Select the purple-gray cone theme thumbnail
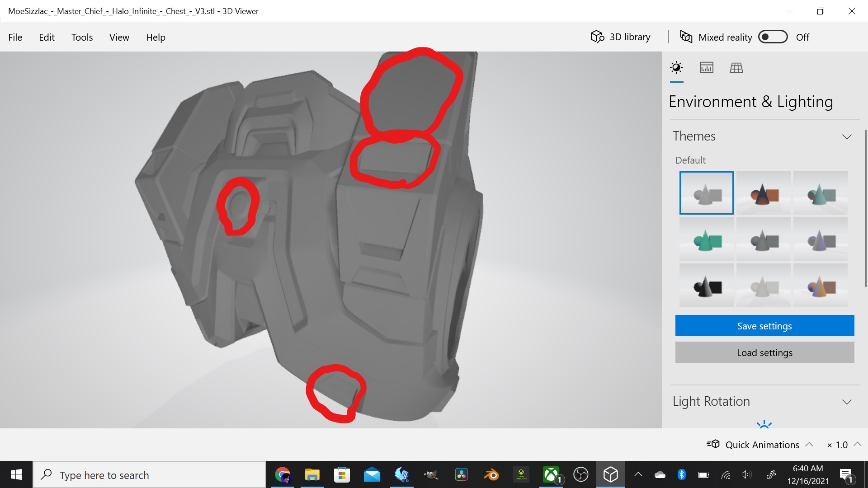The height and width of the screenshot is (488, 868). point(821,239)
